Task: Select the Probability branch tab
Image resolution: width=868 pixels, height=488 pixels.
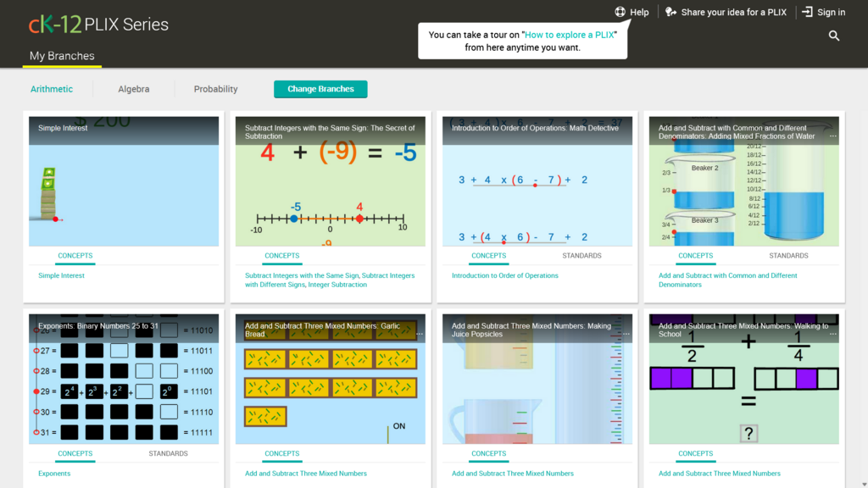Action: pyautogui.click(x=215, y=89)
